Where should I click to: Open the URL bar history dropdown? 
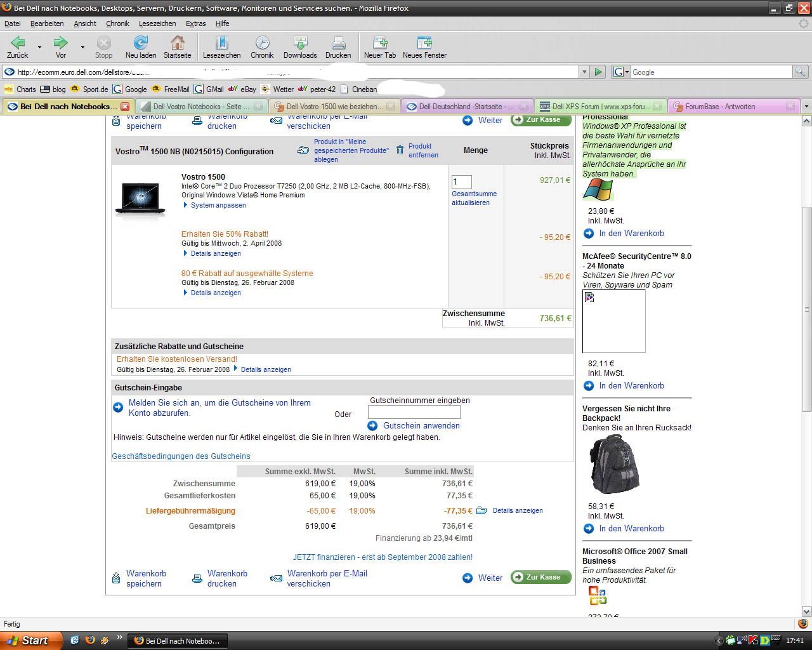click(x=584, y=72)
